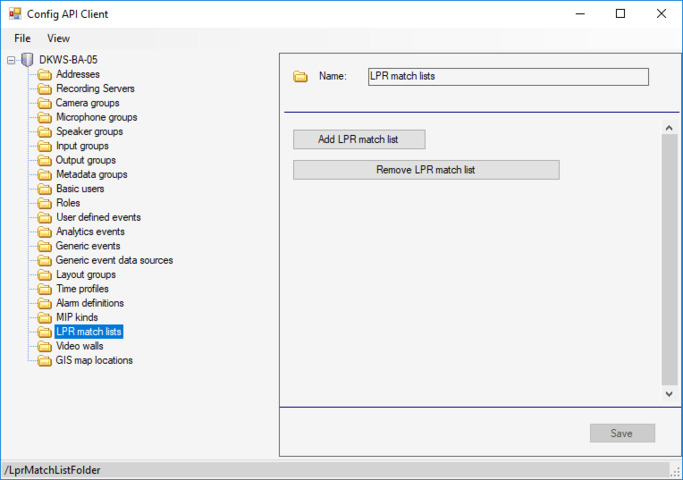Viewport: 683px width, 480px height.
Task: Click the DKWS-BA-05 server icon
Action: pyautogui.click(x=27, y=60)
